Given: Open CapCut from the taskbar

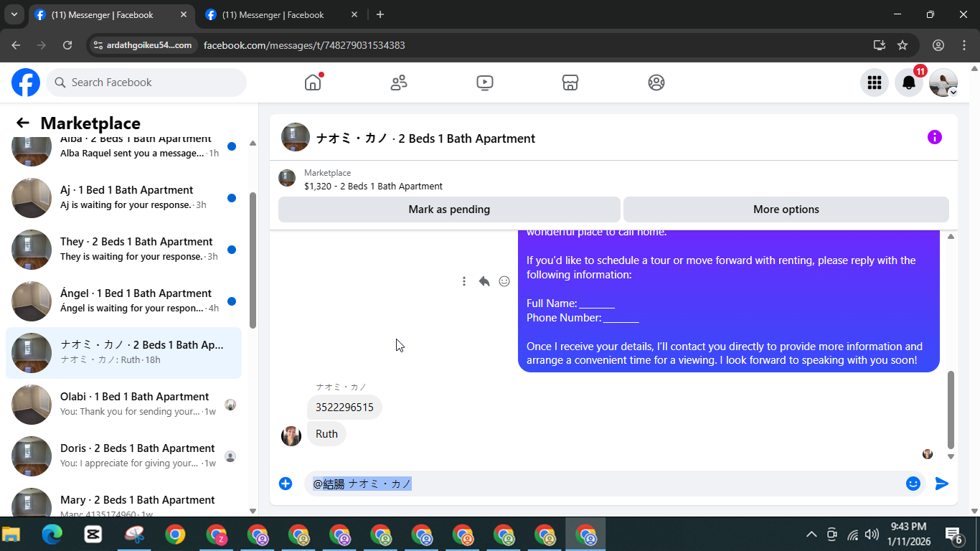Looking at the screenshot, I should click(x=93, y=534).
